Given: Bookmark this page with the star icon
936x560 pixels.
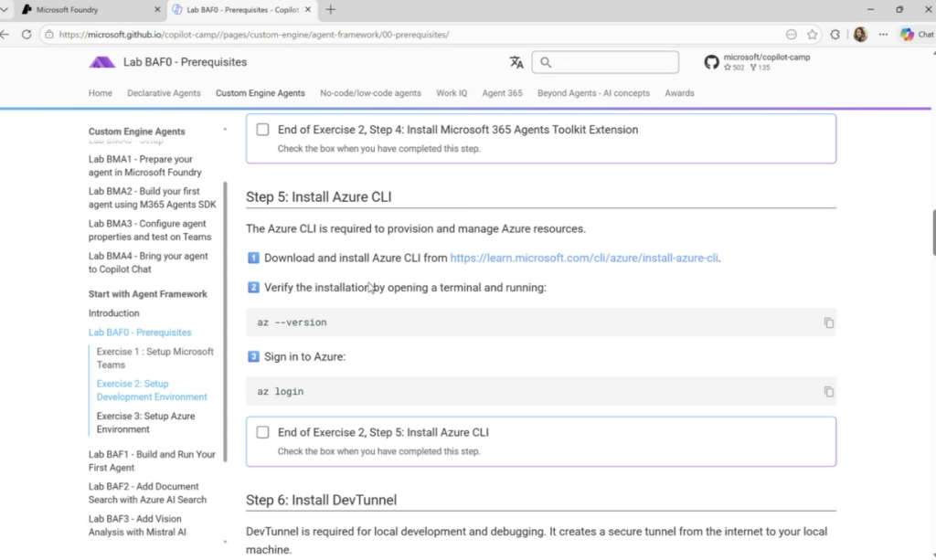Looking at the screenshot, I should point(812,35).
